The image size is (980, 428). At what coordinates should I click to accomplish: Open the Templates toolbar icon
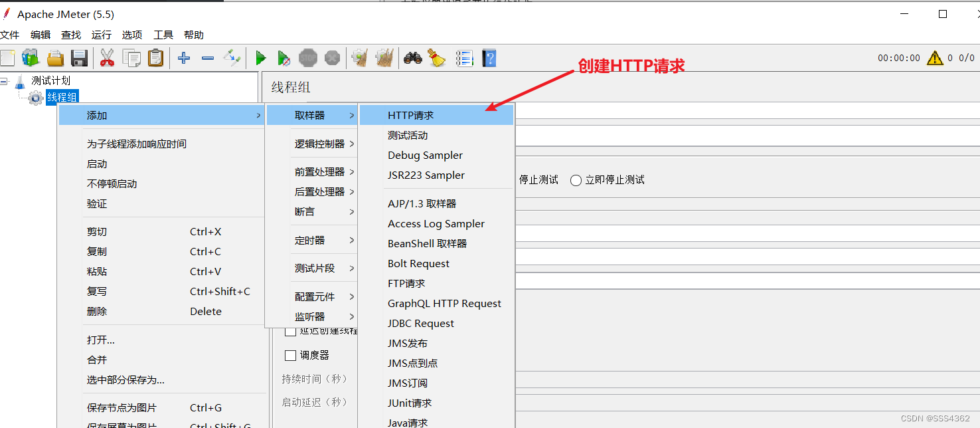pos(31,58)
